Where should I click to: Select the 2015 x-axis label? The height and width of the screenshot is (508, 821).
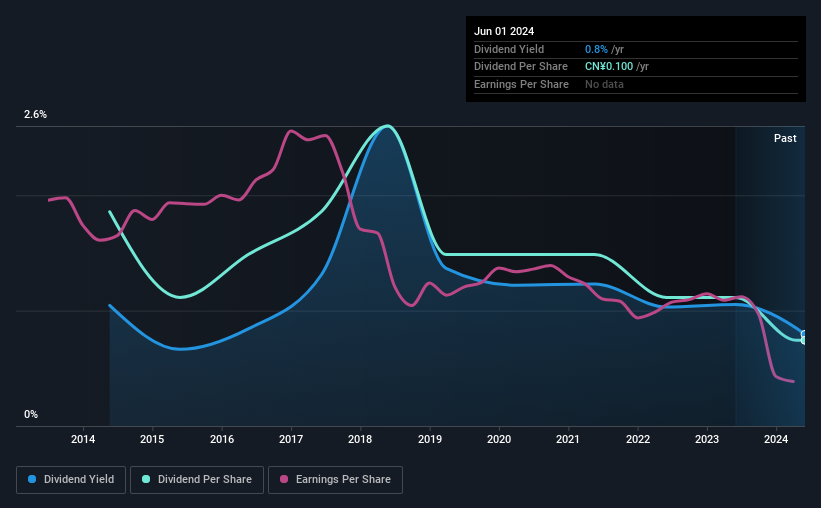pyautogui.click(x=152, y=439)
